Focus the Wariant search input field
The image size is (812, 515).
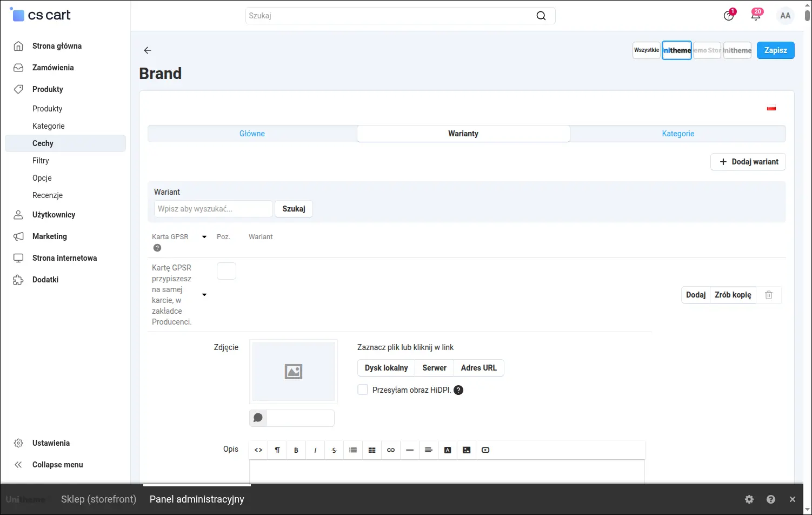214,209
